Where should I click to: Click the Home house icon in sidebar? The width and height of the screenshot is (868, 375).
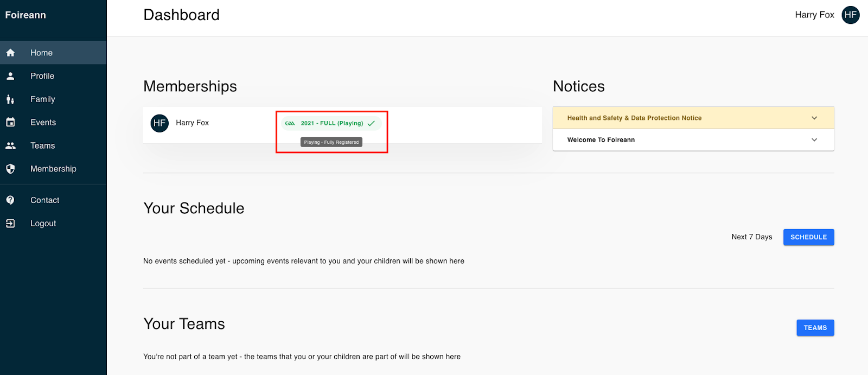point(10,53)
